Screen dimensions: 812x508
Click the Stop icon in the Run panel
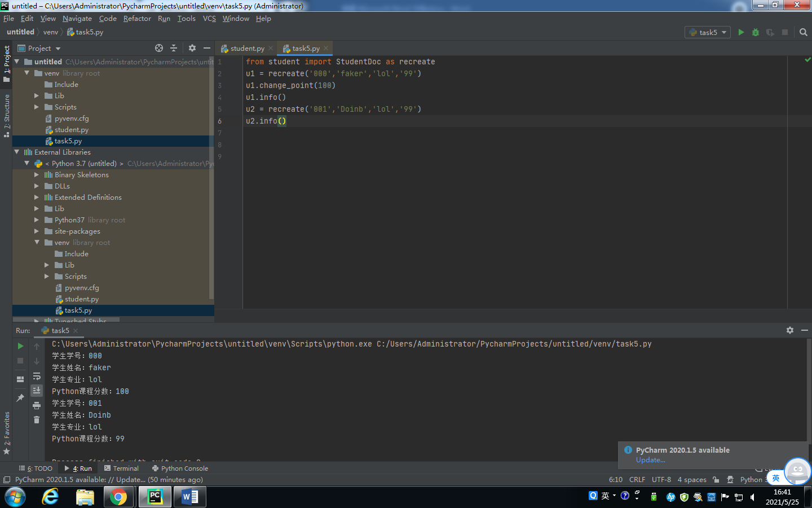tap(20, 361)
